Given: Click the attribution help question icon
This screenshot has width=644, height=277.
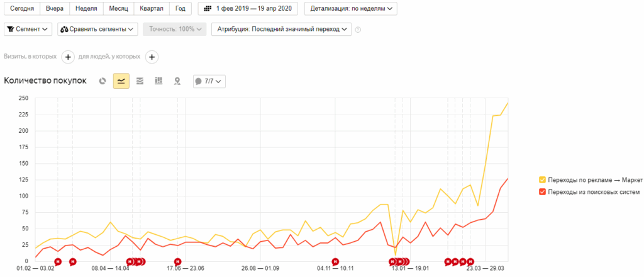Looking at the screenshot, I should coord(358,30).
